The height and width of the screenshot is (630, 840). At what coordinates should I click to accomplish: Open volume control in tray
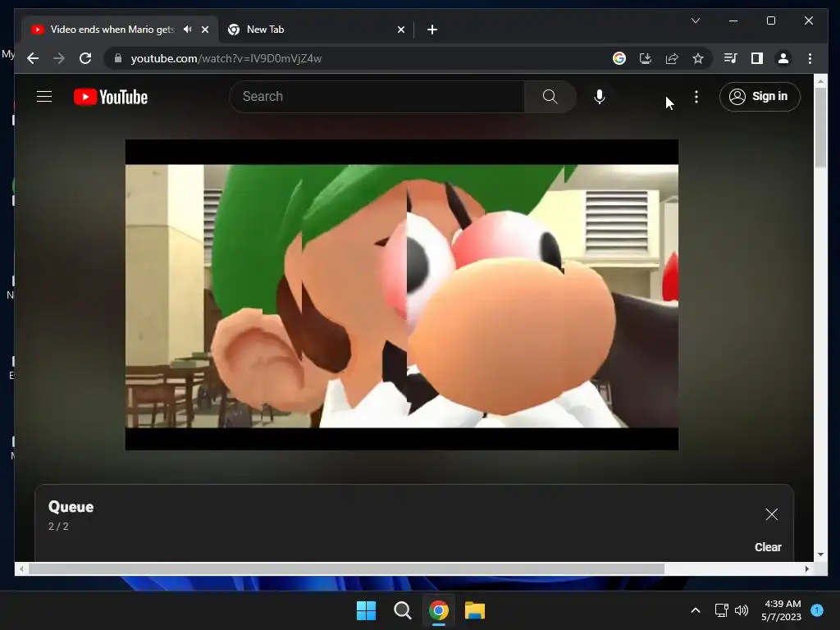[742, 610]
